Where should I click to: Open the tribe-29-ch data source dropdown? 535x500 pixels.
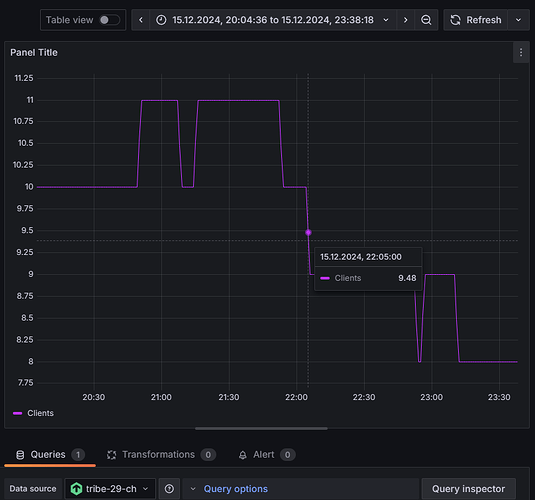coord(110,489)
